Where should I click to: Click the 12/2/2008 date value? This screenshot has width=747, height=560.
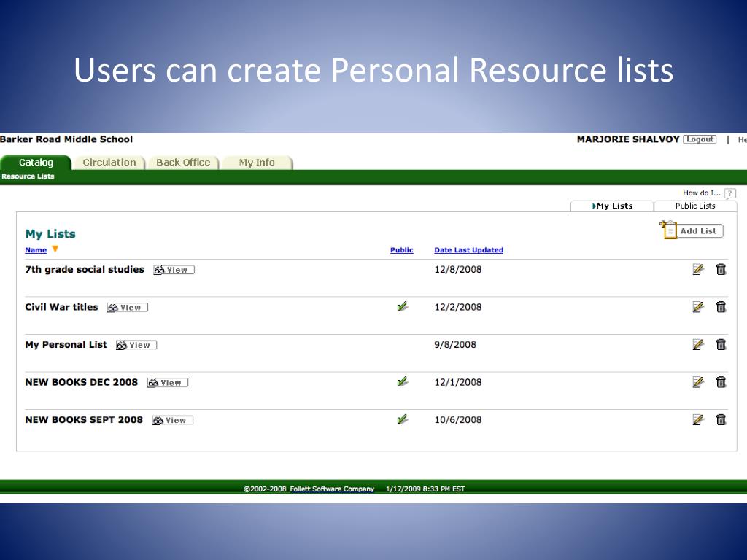click(x=458, y=307)
